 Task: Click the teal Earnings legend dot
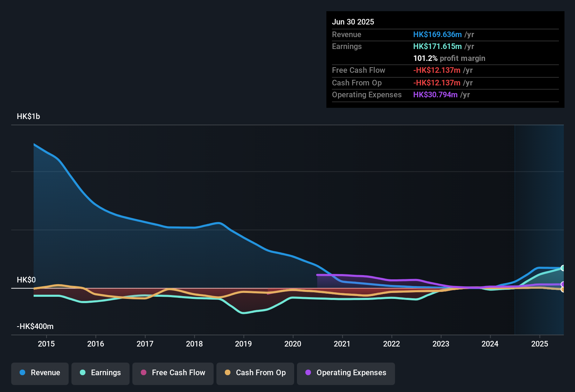[82, 373]
